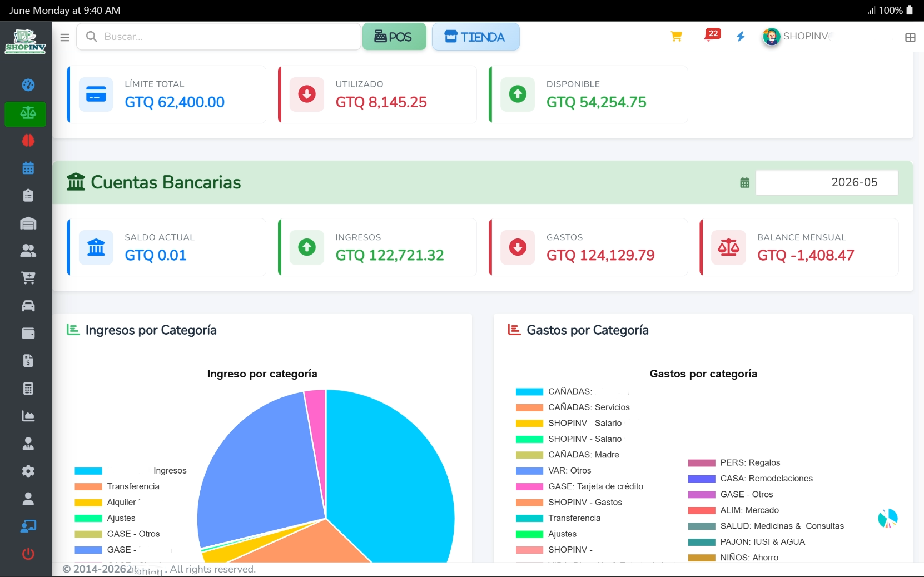Open the calendar sidebar icon
Image resolution: width=924 pixels, height=577 pixels.
[x=28, y=168]
